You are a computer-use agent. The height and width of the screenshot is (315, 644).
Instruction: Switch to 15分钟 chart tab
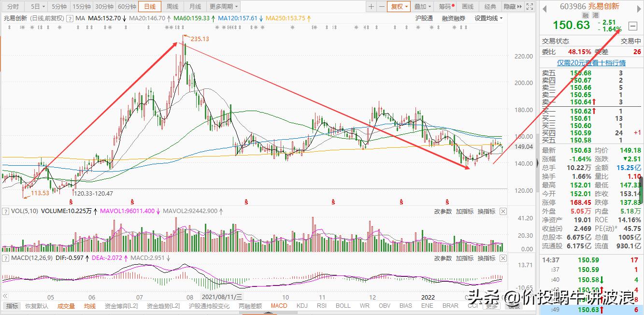(x=81, y=7)
